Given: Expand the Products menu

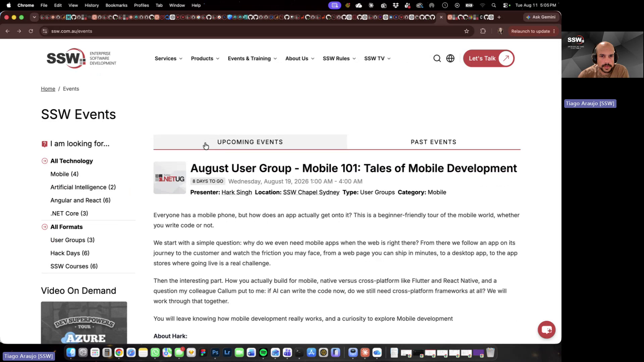Looking at the screenshot, I should [205, 58].
